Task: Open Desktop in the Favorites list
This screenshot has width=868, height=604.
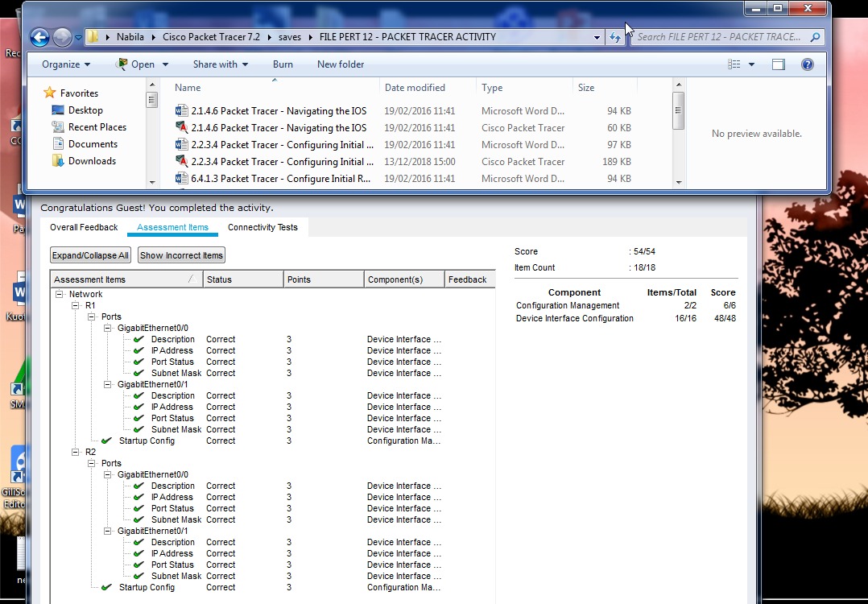Action: [85, 110]
